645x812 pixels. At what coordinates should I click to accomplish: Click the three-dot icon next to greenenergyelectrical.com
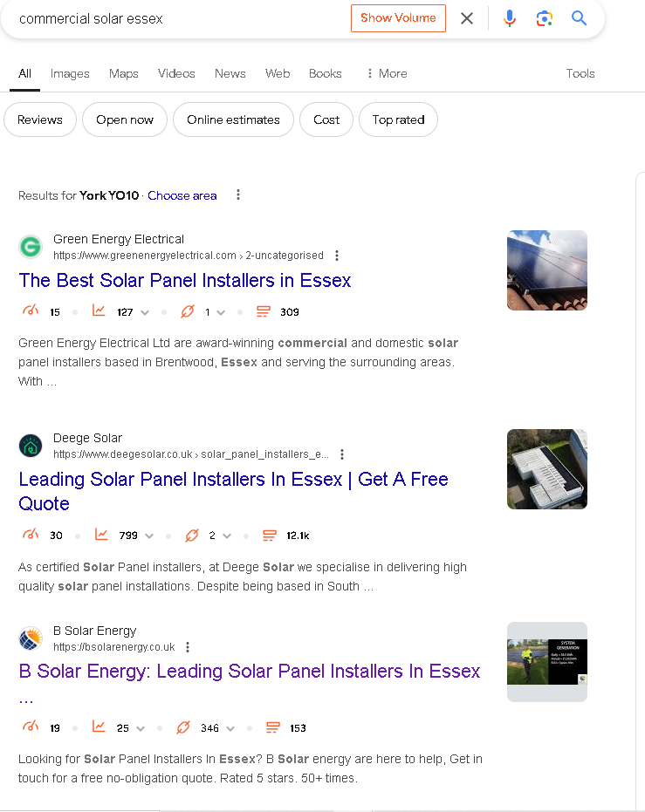click(x=337, y=256)
